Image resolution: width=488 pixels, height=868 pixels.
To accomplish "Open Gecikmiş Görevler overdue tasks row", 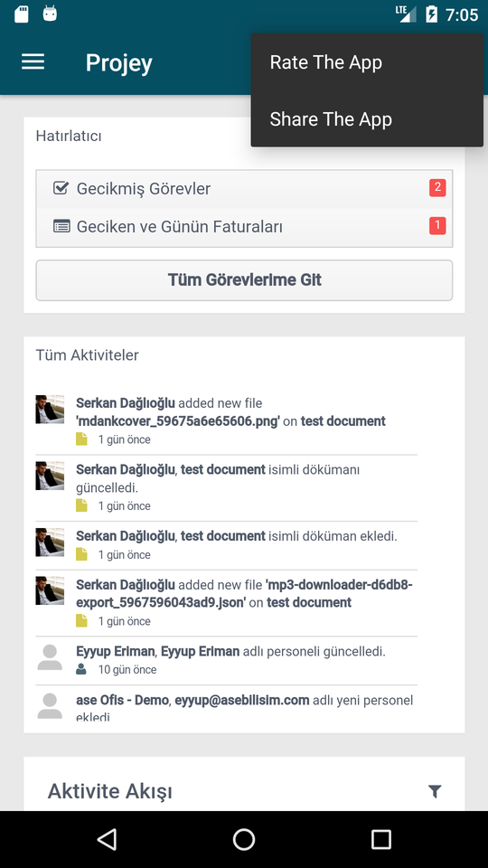I will coord(244,189).
